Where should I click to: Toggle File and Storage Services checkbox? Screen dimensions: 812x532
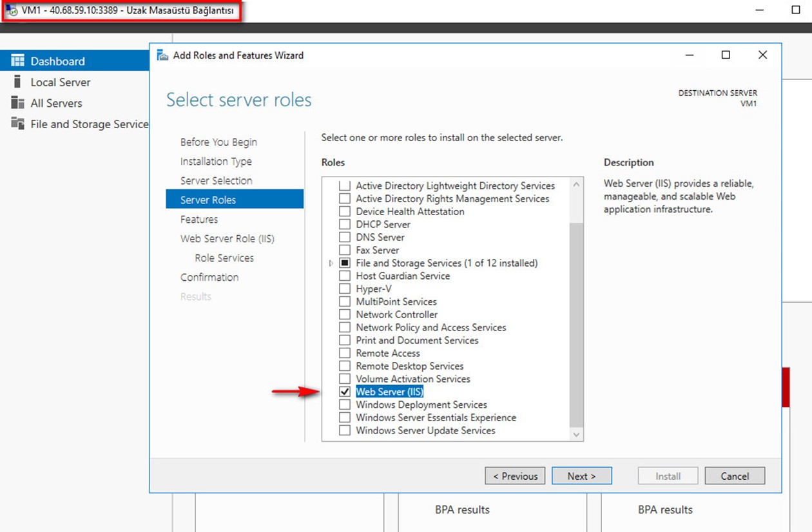point(345,263)
